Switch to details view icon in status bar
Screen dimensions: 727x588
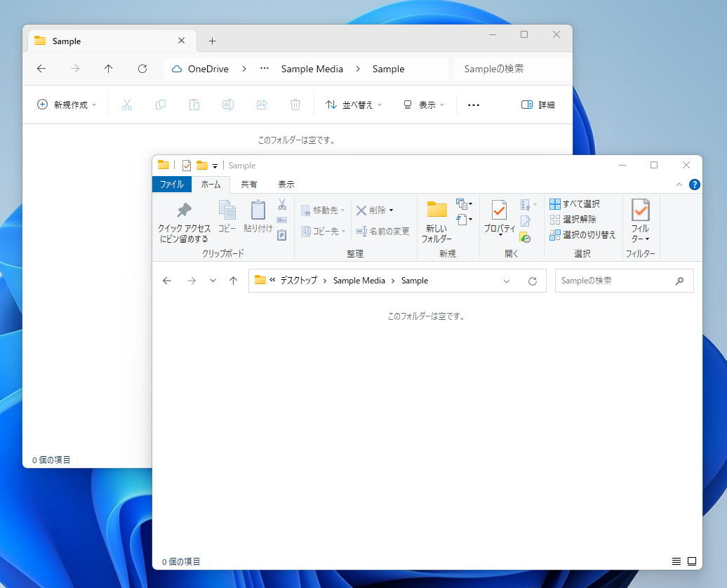click(676, 561)
